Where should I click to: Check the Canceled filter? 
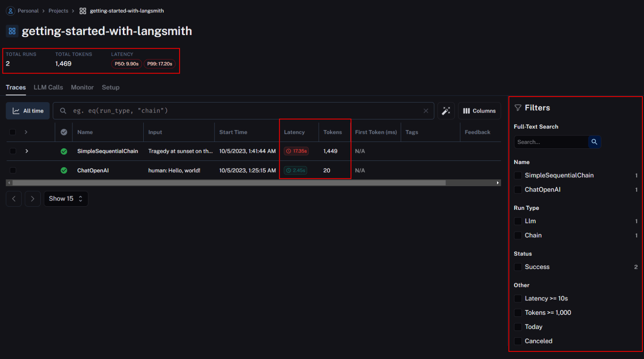(518, 341)
